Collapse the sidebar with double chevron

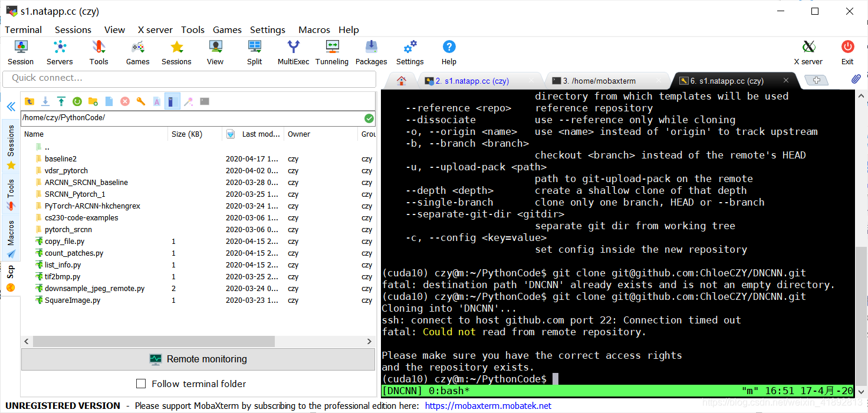point(11,107)
